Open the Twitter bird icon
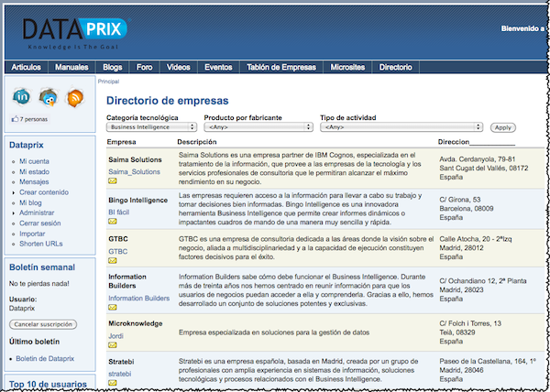 point(48,97)
